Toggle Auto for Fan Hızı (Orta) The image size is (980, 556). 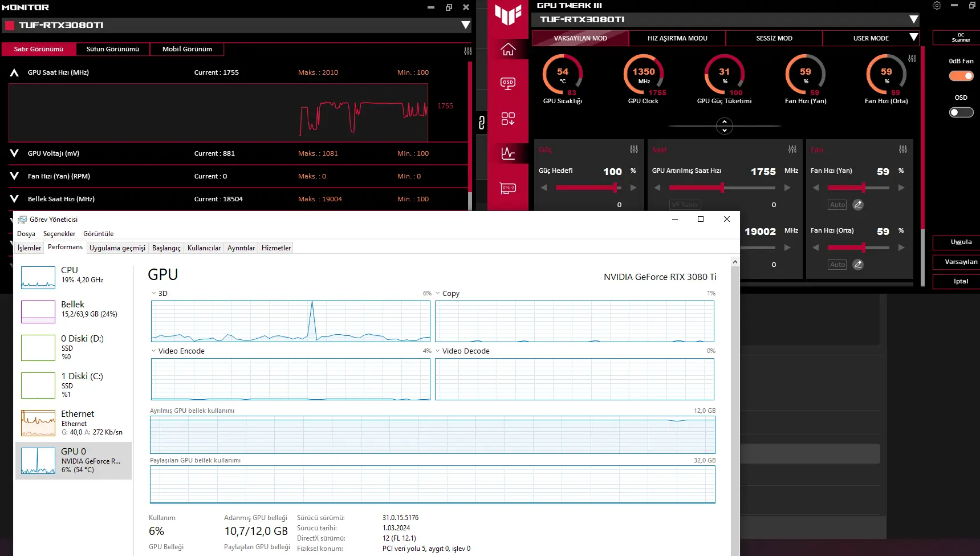tap(837, 265)
